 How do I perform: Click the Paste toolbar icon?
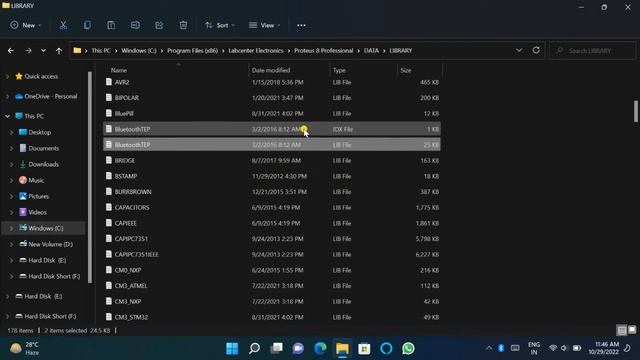(111, 25)
